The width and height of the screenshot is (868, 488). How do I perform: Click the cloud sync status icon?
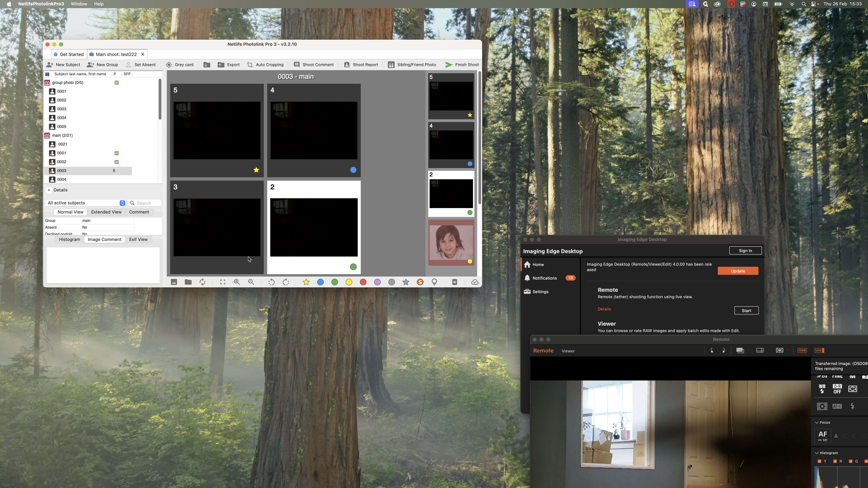point(475,282)
